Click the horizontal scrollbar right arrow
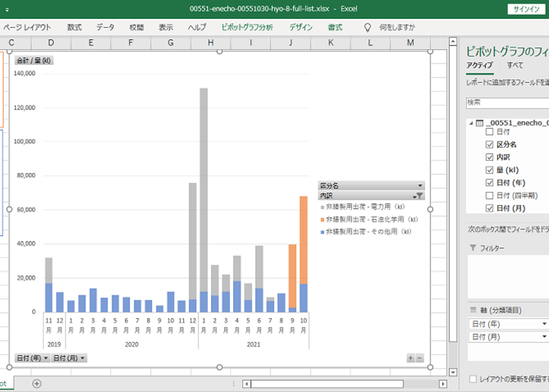This screenshot has width=549, height=392. point(443,384)
